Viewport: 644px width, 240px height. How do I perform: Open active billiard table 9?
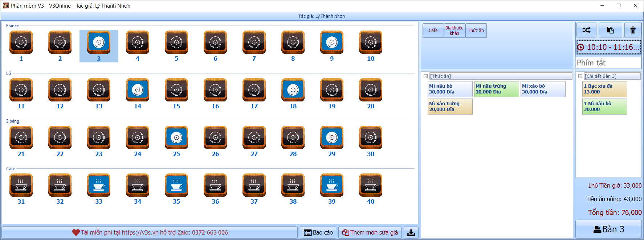coord(332,46)
